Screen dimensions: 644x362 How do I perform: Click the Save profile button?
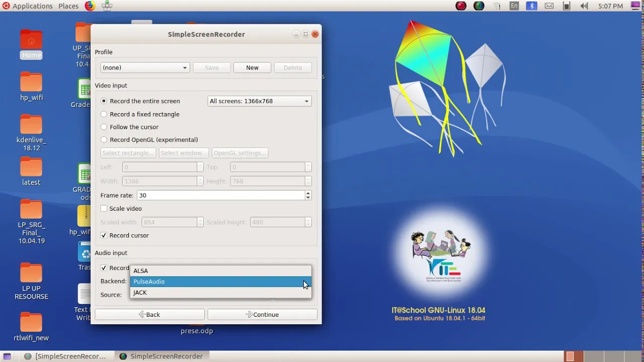coord(211,67)
